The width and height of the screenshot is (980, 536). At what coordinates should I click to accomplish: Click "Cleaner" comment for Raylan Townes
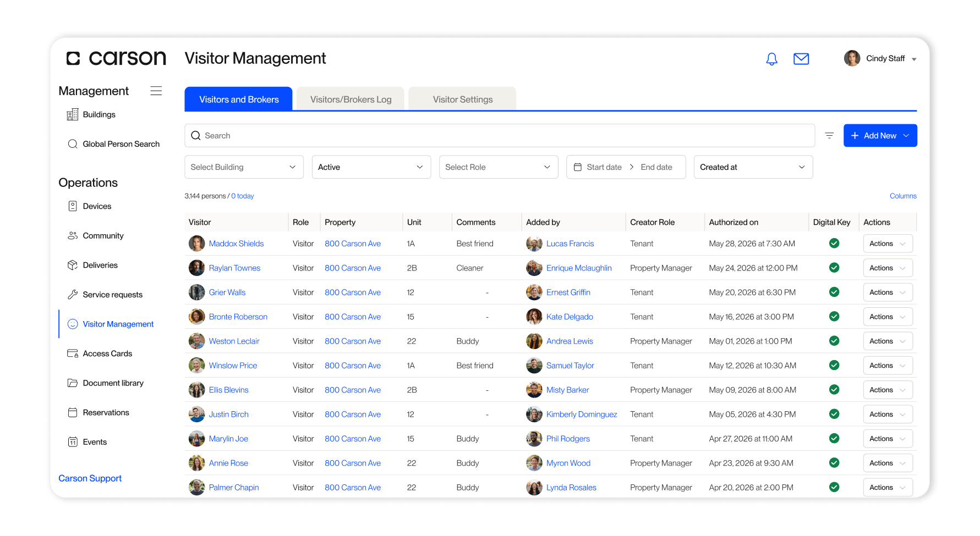(469, 268)
